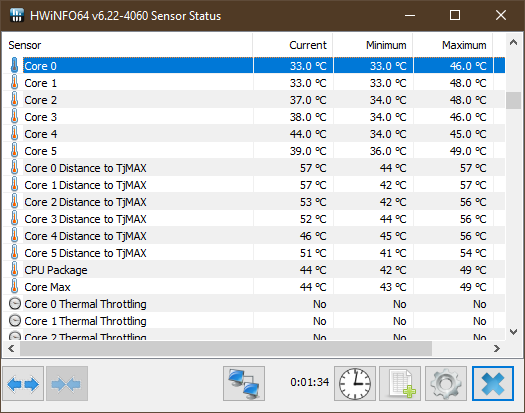Click clock icon of Core 1 Thermal Throttling
The width and height of the screenshot is (525, 413).
click(15, 321)
